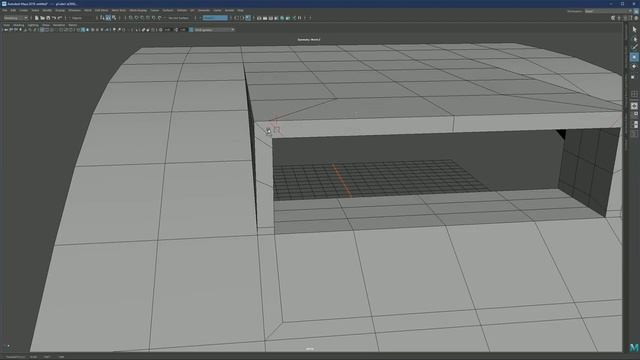Open the viewport Lighting panel menu
Image resolution: width=640 pixels, height=360 pixels.
coord(33,25)
